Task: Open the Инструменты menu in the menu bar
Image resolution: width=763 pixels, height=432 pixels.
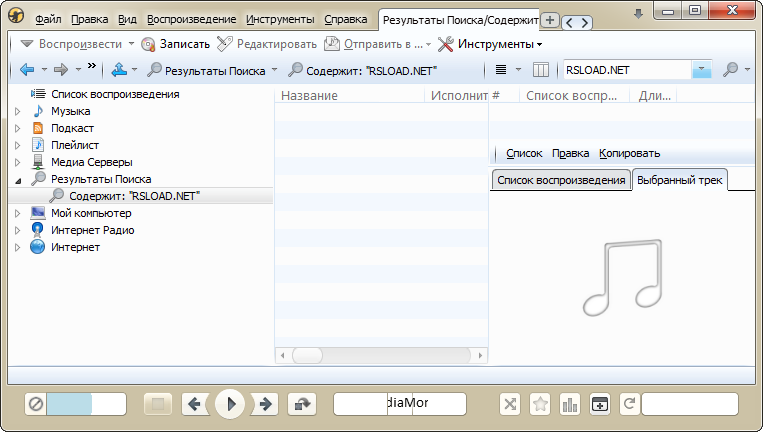Action: click(x=280, y=20)
